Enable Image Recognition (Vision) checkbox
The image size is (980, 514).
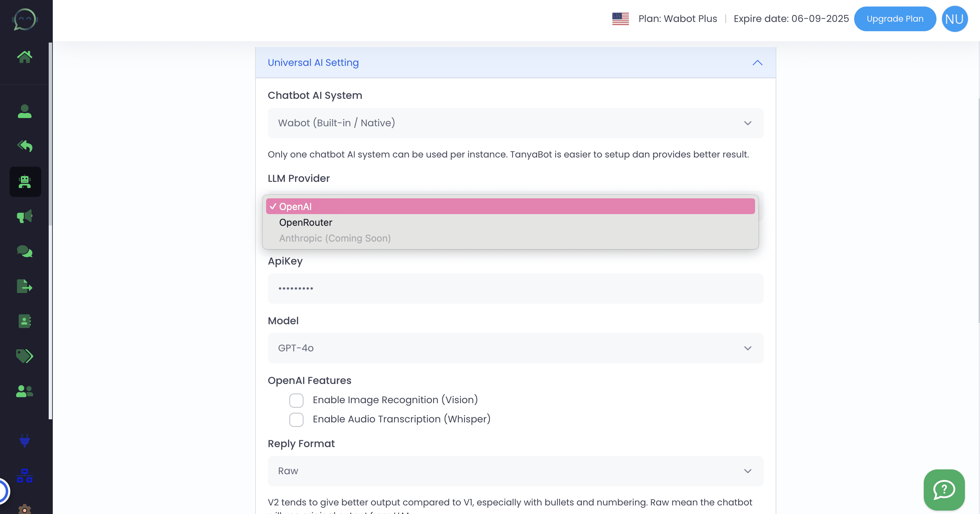(296, 400)
